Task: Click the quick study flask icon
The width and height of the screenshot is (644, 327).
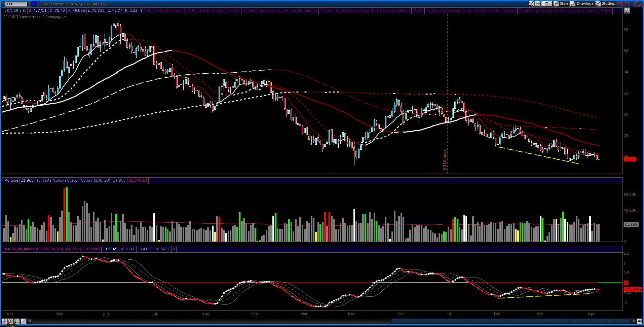Action: (x=531, y=4)
